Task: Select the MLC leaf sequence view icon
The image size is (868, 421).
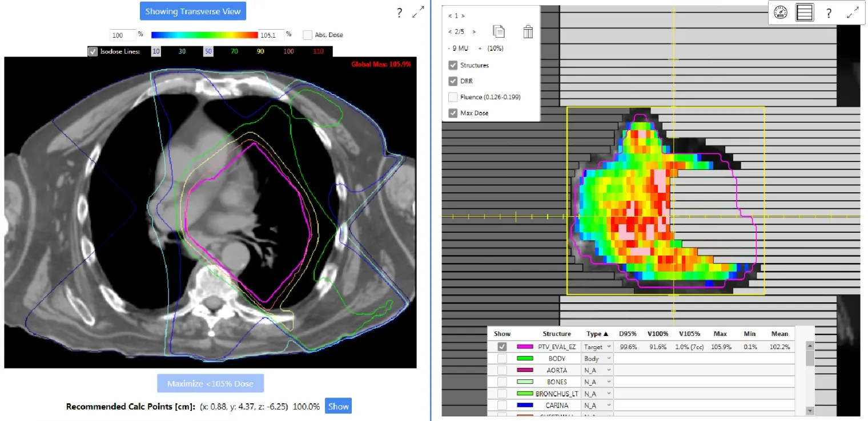Action: click(x=804, y=12)
